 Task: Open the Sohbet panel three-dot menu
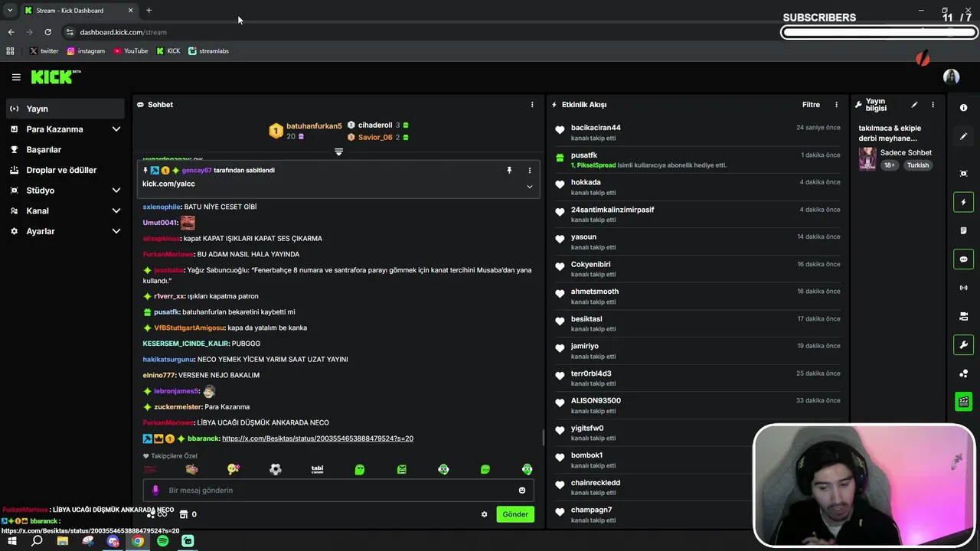532,105
